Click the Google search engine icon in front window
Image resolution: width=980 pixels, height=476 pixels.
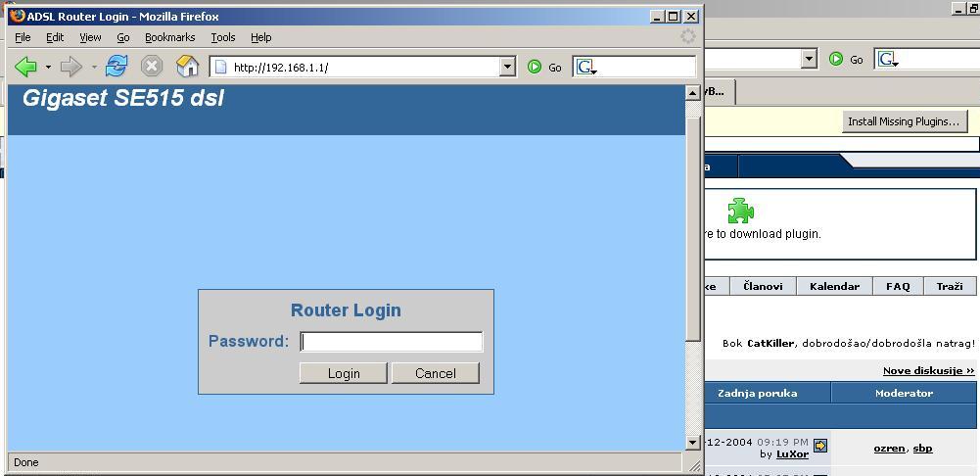point(586,67)
